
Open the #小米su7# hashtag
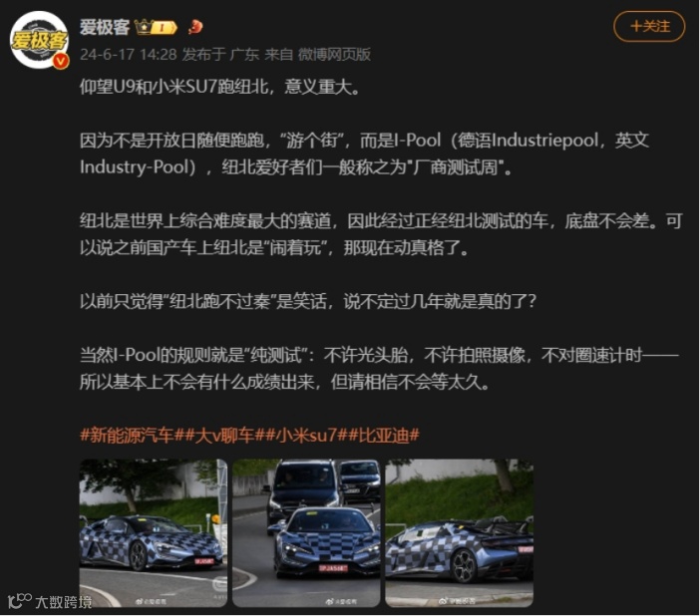coord(306,435)
